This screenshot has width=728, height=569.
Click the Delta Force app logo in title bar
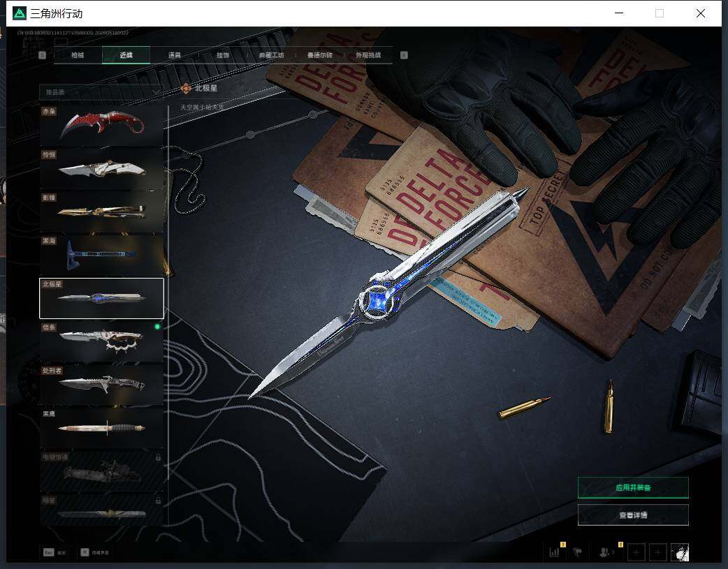click(x=19, y=13)
